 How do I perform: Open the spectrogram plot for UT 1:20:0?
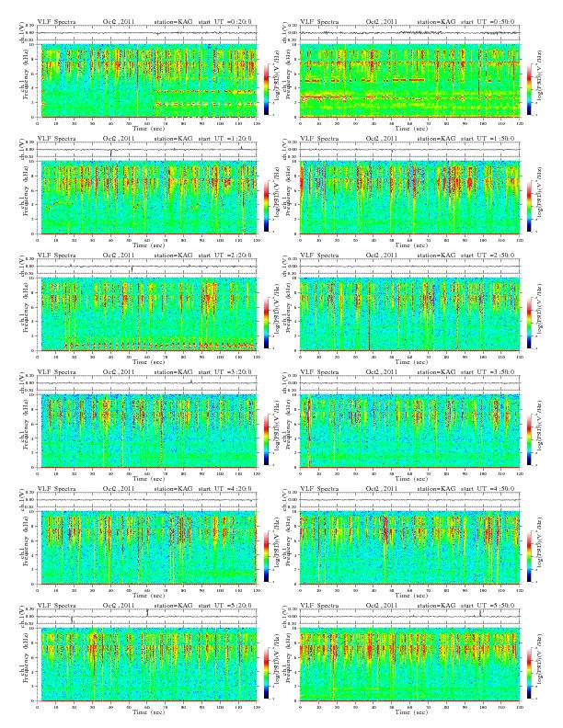click(x=149, y=198)
